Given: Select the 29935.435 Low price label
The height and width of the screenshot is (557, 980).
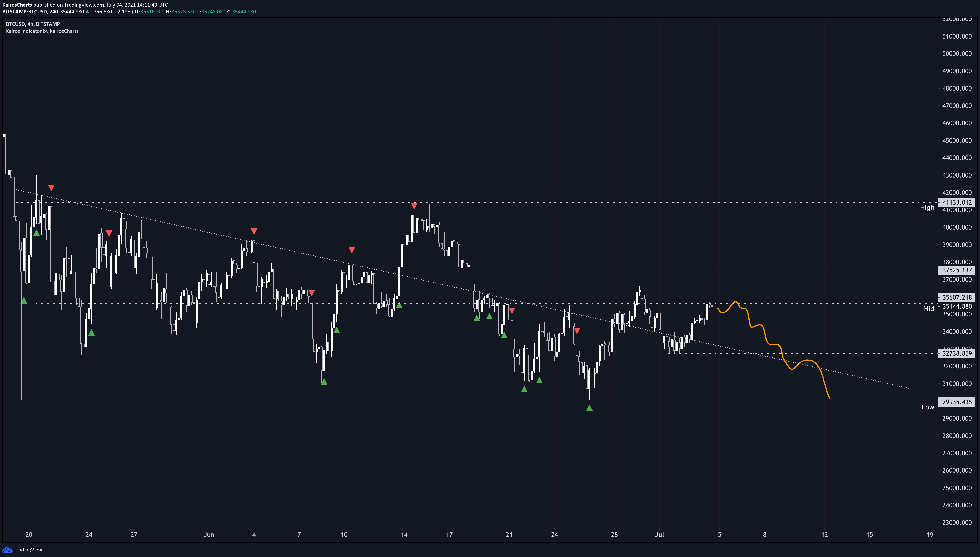Looking at the screenshot, I should pyautogui.click(x=956, y=402).
